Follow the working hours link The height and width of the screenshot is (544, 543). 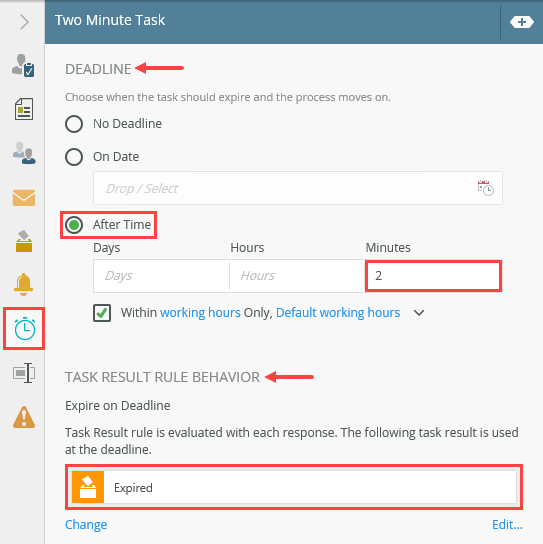pos(200,313)
